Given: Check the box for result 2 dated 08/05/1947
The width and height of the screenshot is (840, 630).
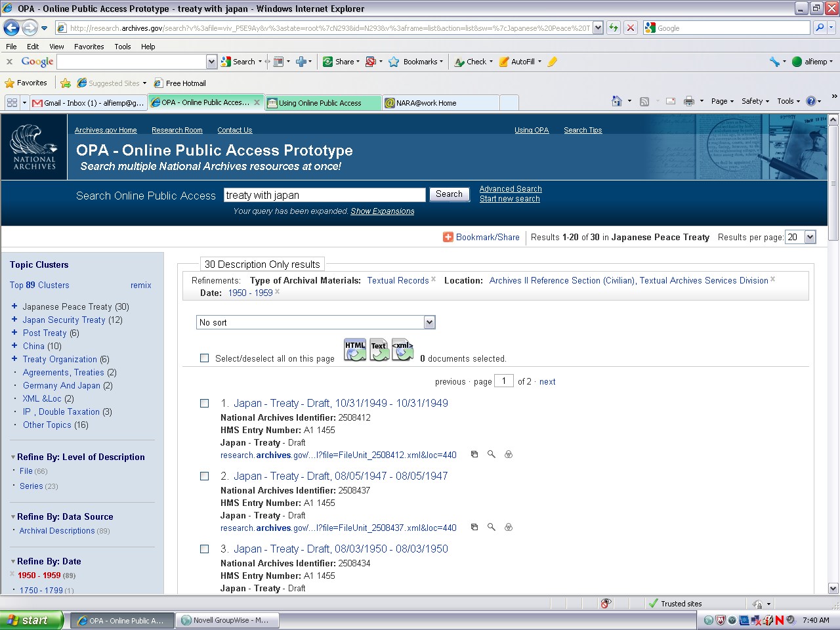Looking at the screenshot, I should point(205,476).
